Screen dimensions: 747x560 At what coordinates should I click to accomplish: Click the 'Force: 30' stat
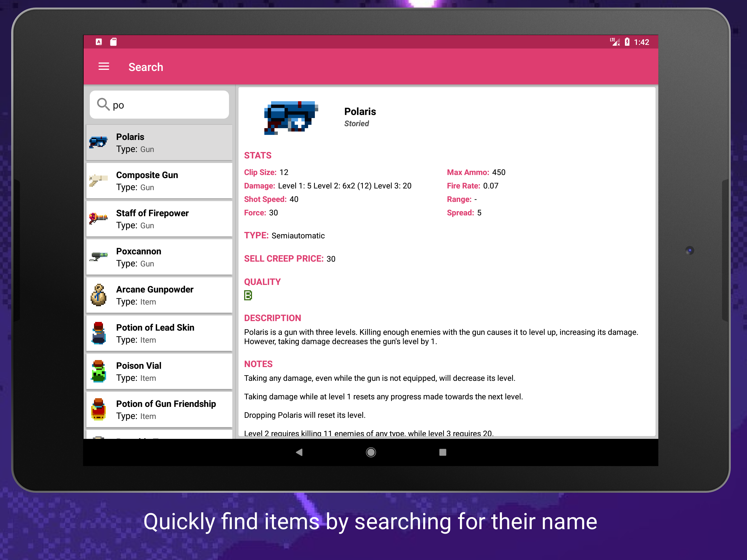(261, 213)
